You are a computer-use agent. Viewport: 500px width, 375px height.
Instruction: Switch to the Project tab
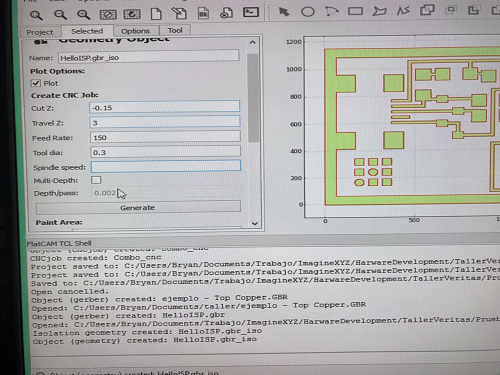click(x=40, y=32)
